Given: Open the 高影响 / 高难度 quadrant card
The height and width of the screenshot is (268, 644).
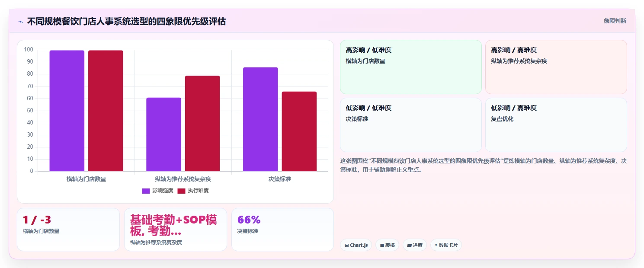Looking at the screenshot, I should [x=556, y=67].
